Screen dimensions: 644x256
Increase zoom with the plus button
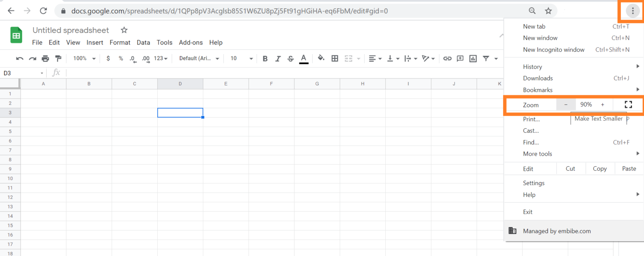[x=602, y=104]
